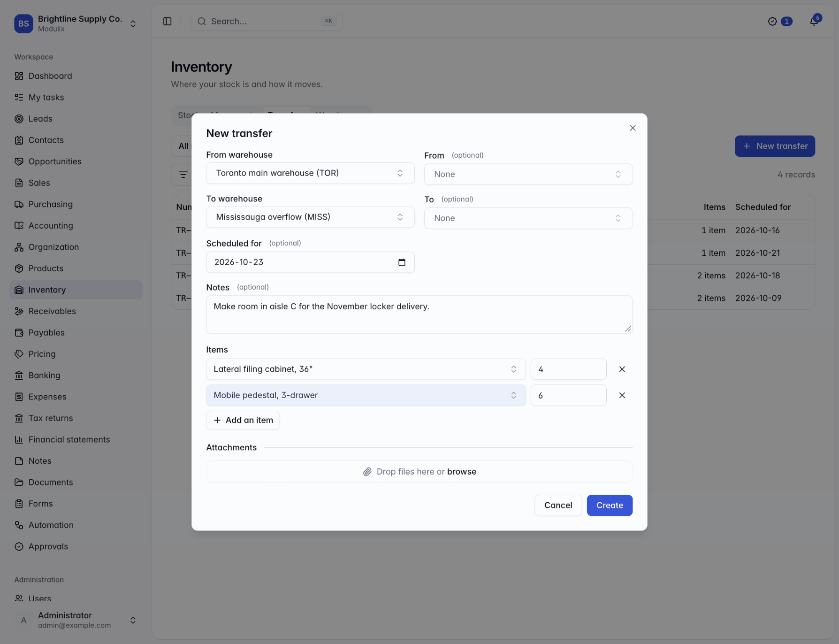Viewport: 839px width, 644px height.
Task: Change the Lateral filing cabinet item selection
Action: pyautogui.click(x=366, y=369)
